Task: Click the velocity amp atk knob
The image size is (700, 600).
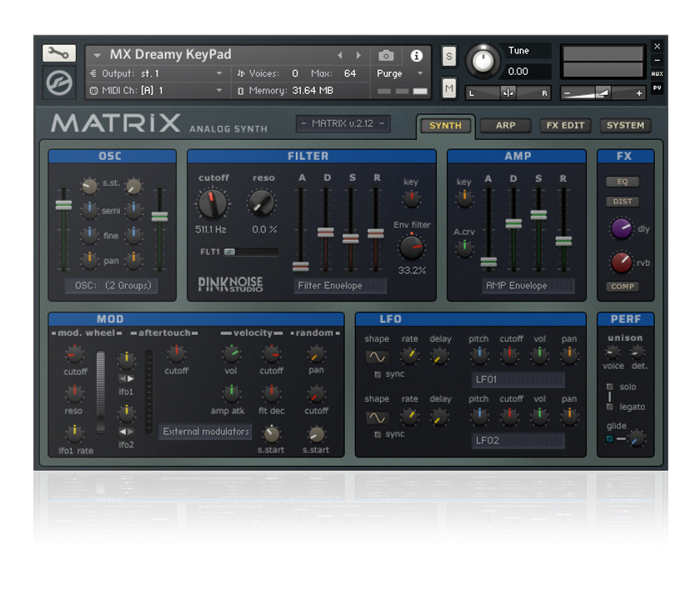Action: point(232,393)
